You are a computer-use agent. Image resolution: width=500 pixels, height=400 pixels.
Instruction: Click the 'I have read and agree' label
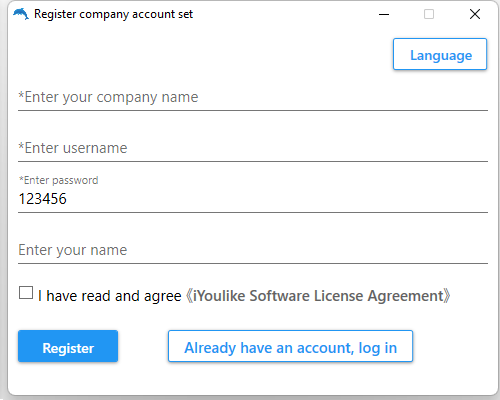tap(110, 296)
